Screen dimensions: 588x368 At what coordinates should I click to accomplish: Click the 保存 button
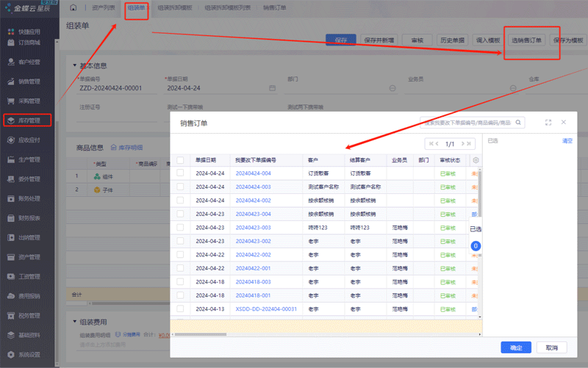coord(341,40)
